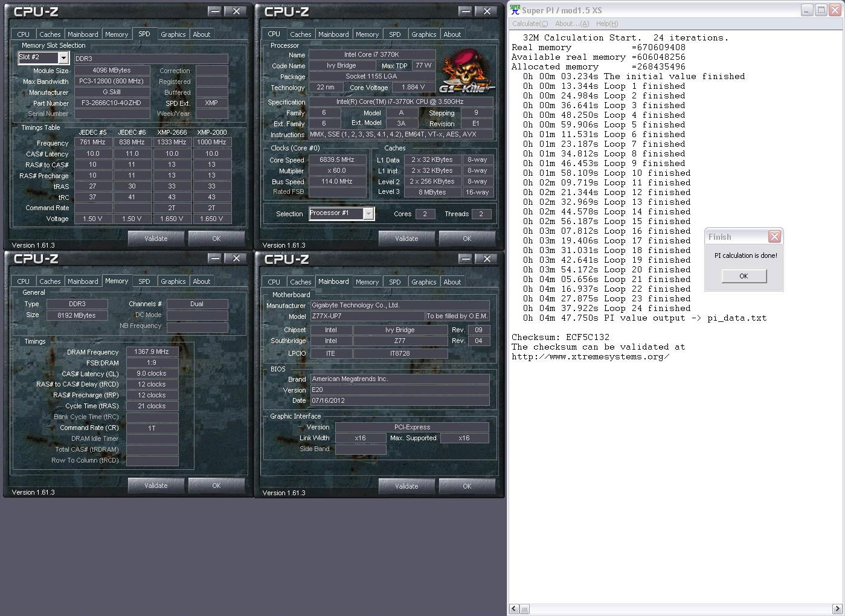Open the About menu in Super PI
This screenshot has height=616, width=845.
click(x=571, y=24)
